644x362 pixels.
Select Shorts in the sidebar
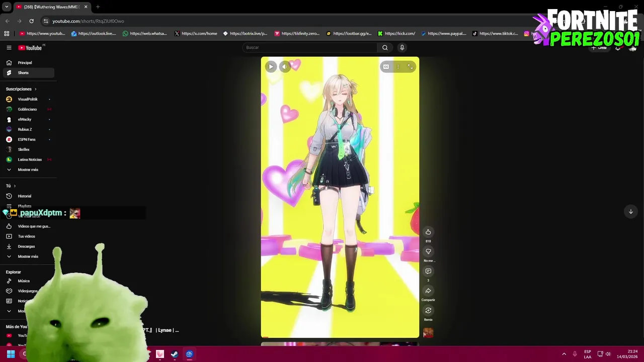tap(29, 73)
